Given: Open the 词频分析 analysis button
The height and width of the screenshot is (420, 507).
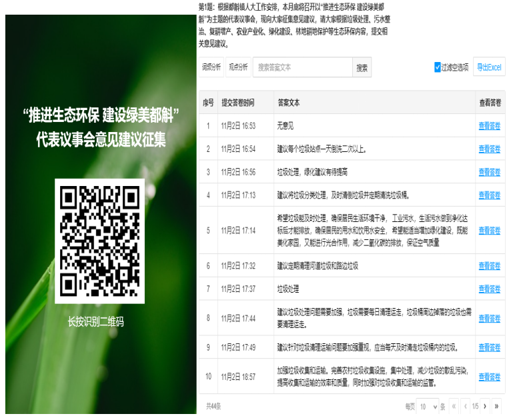Looking at the screenshot, I should tap(211, 67).
